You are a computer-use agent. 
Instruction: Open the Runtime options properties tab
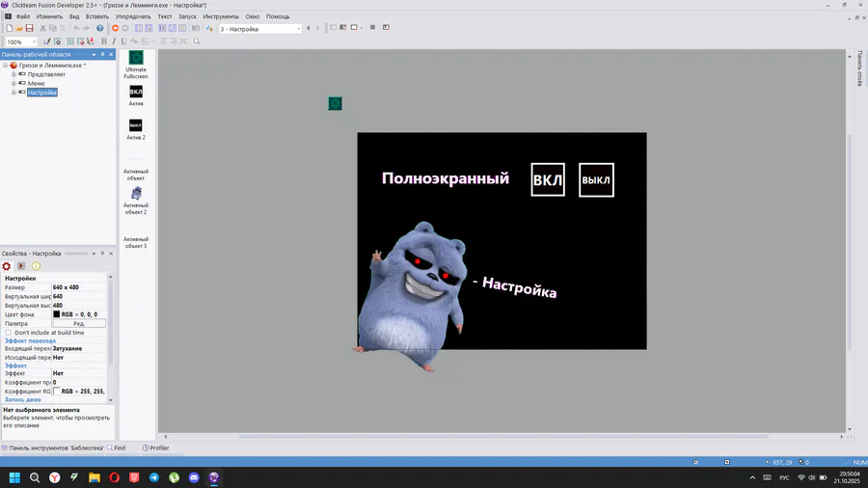point(21,266)
